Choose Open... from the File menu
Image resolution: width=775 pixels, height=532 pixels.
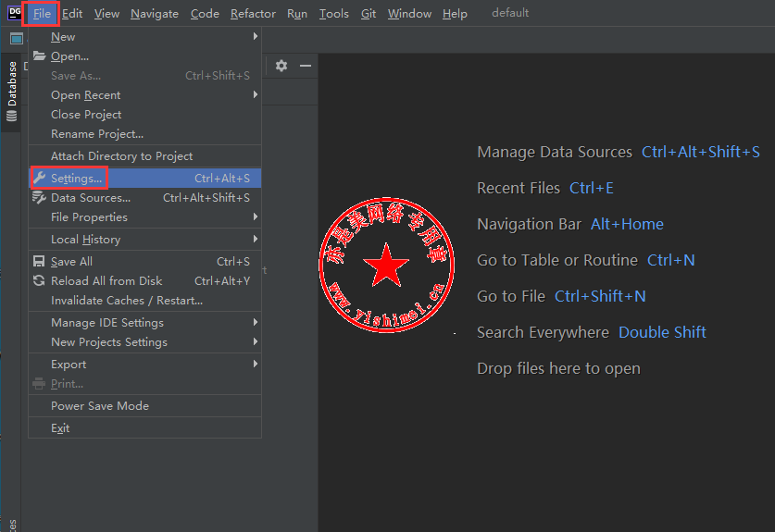click(x=144, y=56)
